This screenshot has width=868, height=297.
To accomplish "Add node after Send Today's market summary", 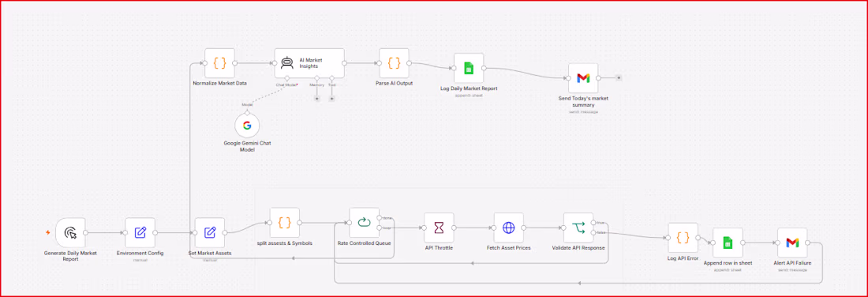I will point(619,78).
